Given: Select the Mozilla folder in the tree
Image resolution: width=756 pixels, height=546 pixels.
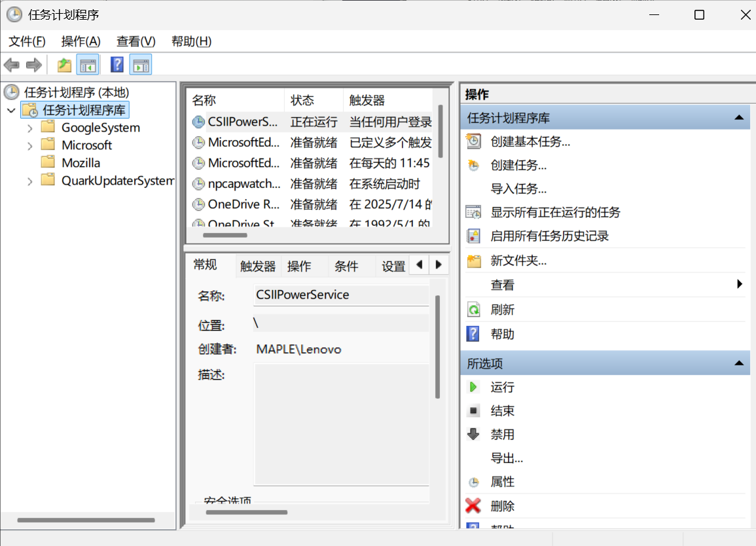Looking at the screenshot, I should 81,163.
